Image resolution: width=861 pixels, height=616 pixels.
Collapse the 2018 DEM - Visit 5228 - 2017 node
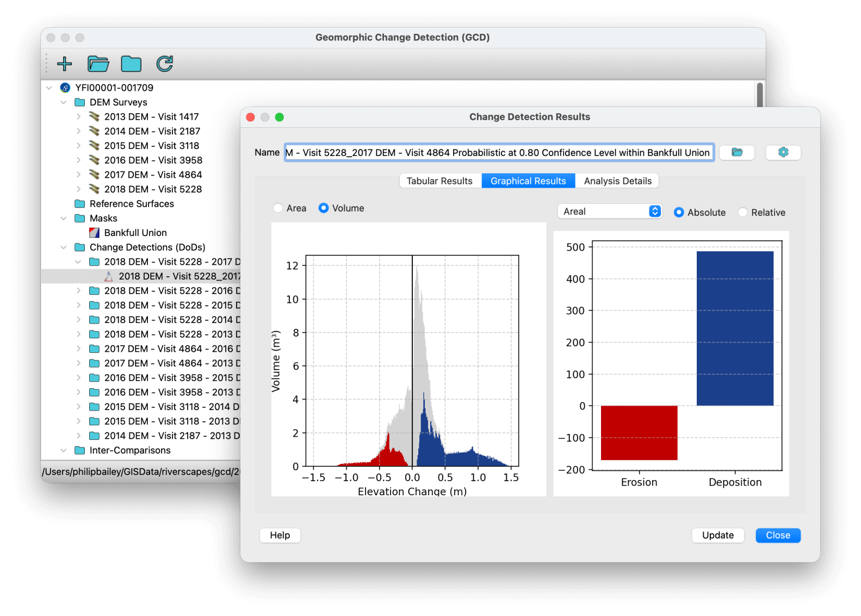tap(78, 262)
